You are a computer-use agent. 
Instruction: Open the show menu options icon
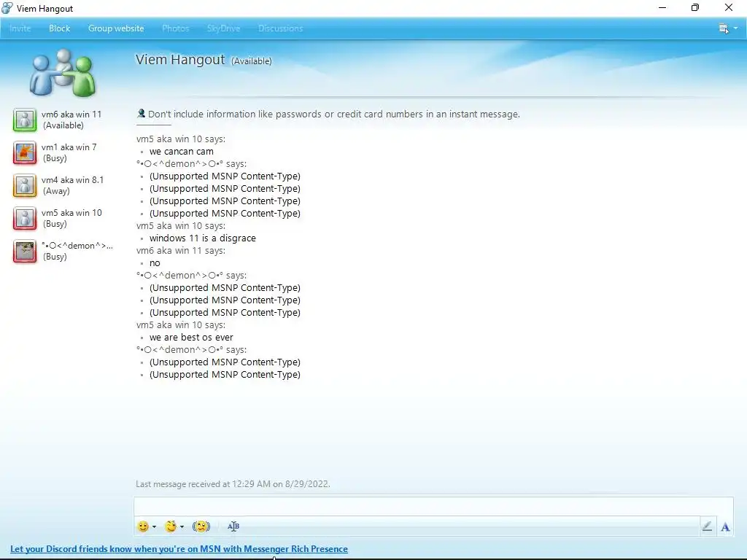coord(723,28)
